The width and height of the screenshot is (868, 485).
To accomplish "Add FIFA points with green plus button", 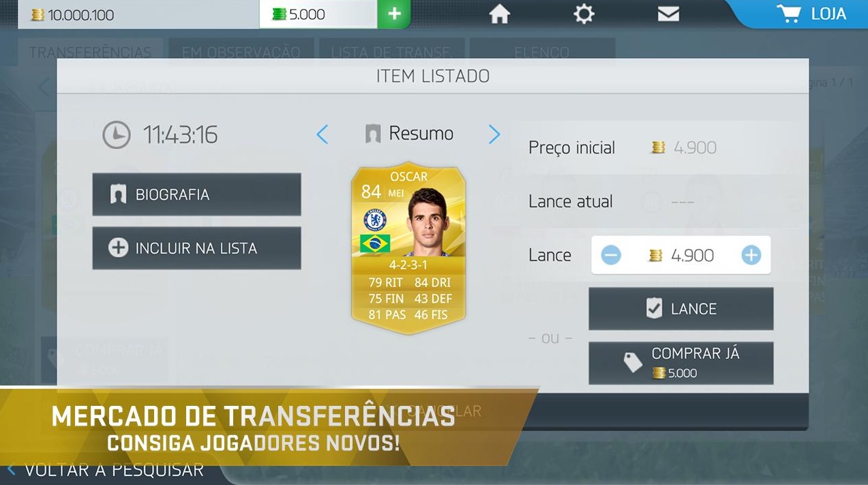I will [x=393, y=14].
